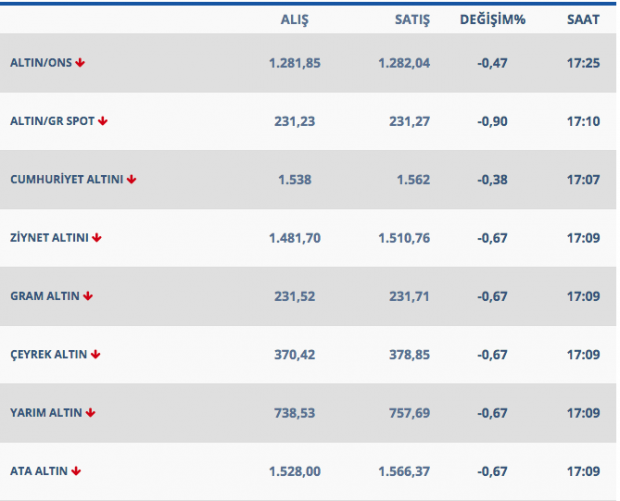Viewport: 620px width, 501px height.
Task: Click the red arrow next to ATA ALTIN
Action: [x=77, y=470]
